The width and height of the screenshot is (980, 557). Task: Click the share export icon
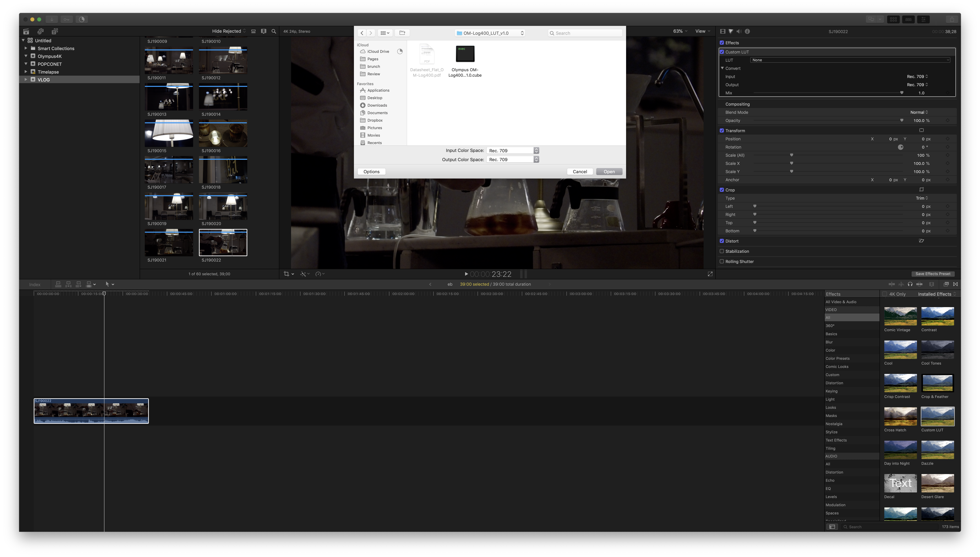point(952,19)
